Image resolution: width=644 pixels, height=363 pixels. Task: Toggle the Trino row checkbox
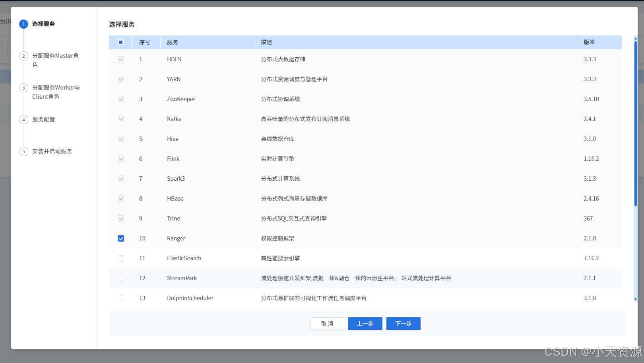(x=121, y=219)
